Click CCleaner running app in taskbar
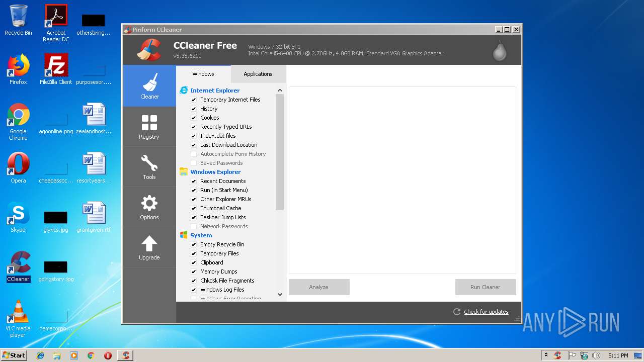The width and height of the screenshot is (644, 362). point(125,355)
